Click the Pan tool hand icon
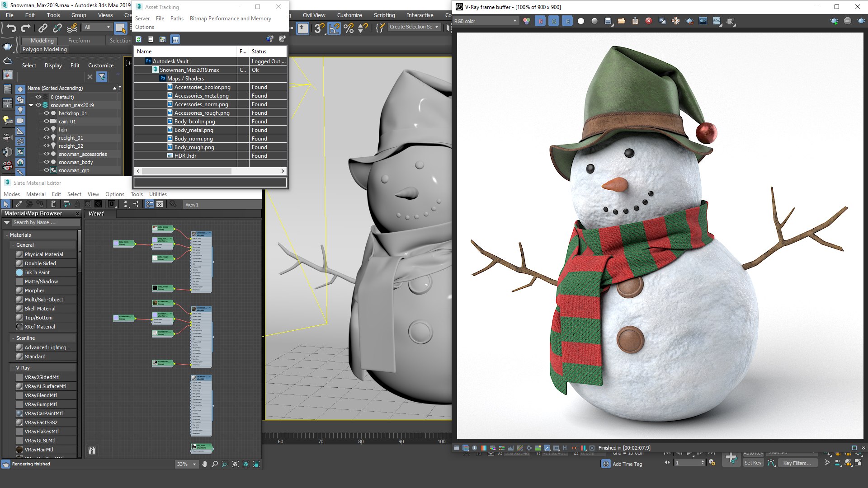The height and width of the screenshot is (488, 868). 204,464
